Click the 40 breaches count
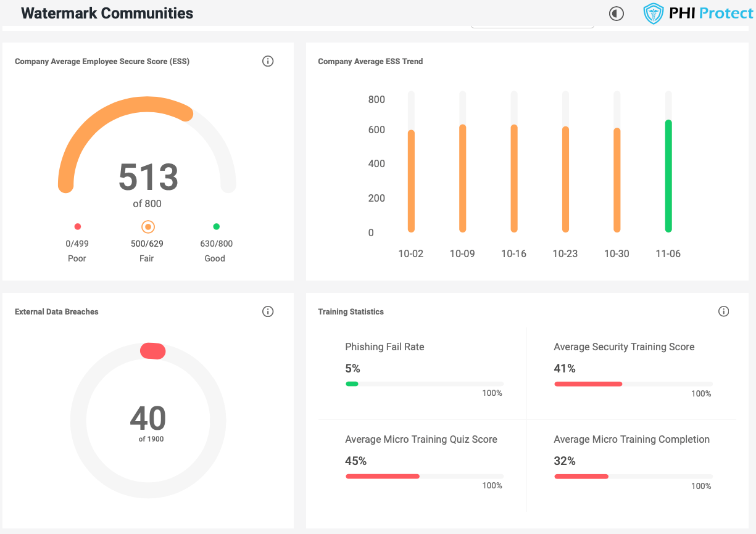This screenshot has height=534, width=756. 148,419
